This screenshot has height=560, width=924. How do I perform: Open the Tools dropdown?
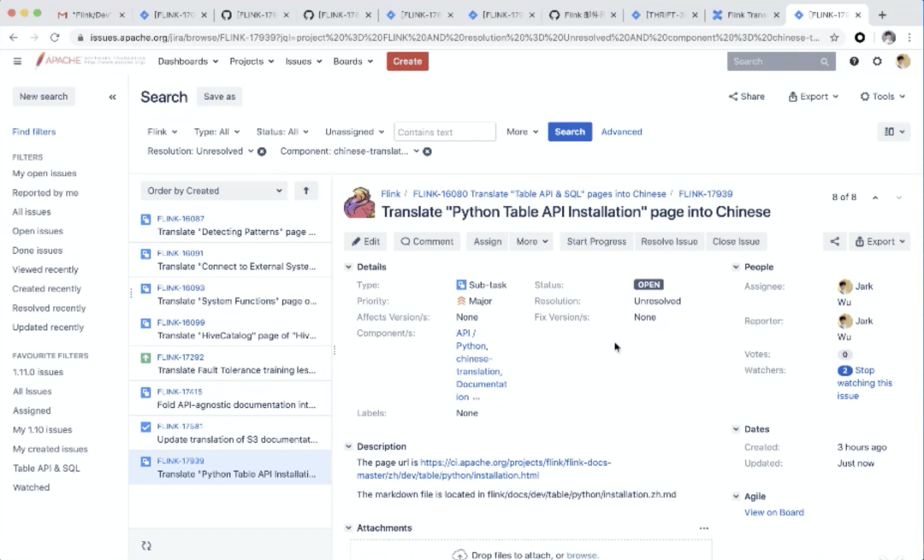(882, 97)
